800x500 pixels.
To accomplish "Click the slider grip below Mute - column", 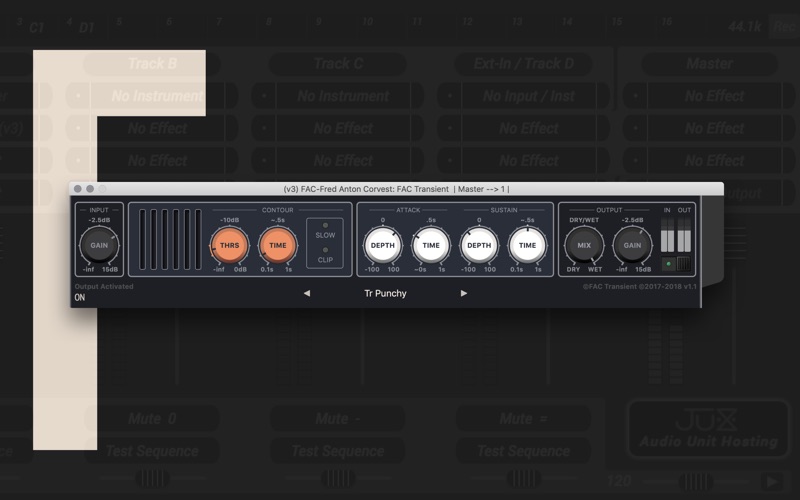I will [338, 480].
